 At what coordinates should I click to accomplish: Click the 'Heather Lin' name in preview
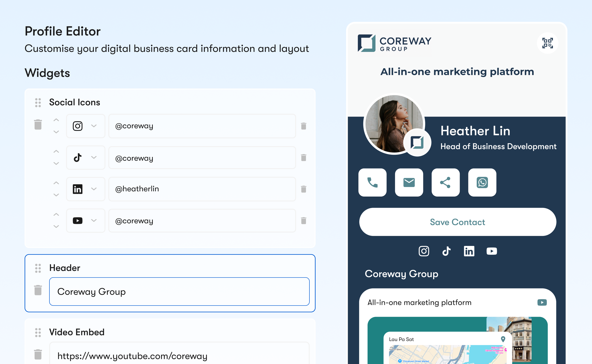pos(475,131)
